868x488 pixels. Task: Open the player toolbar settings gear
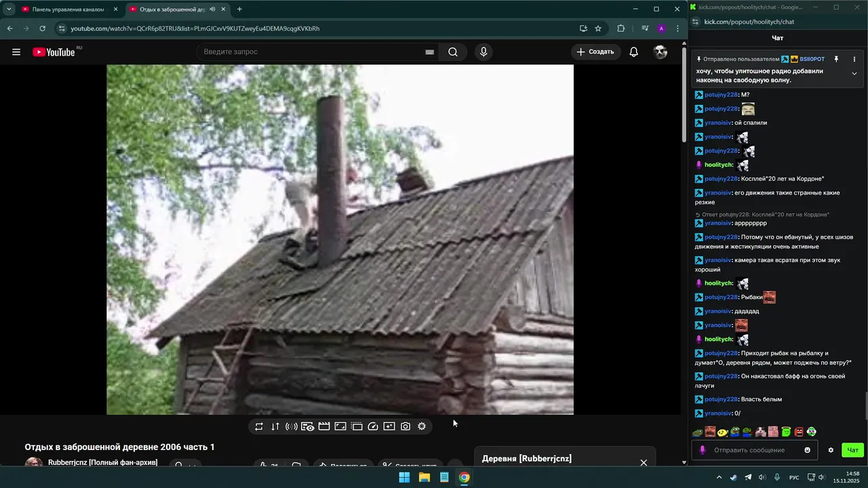pos(422,426)
